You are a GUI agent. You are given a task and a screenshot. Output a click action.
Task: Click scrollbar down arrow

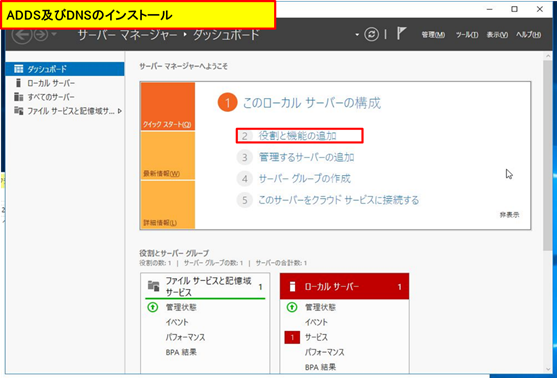(x=547, y=369)
